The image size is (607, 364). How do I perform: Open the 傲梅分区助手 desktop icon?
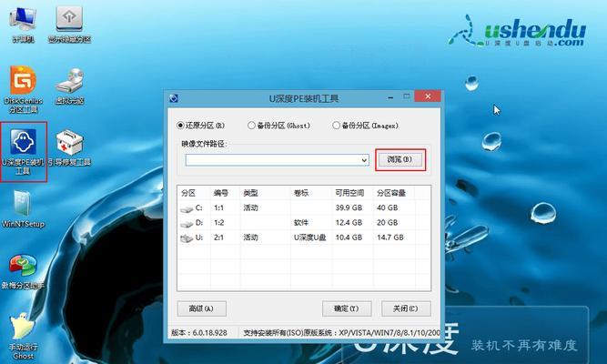(x=24, y=271)
